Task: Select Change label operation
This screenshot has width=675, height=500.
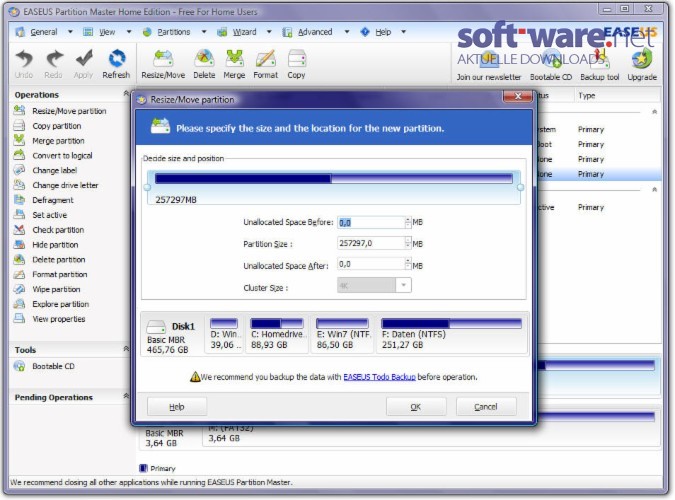Action: [46, 171]
